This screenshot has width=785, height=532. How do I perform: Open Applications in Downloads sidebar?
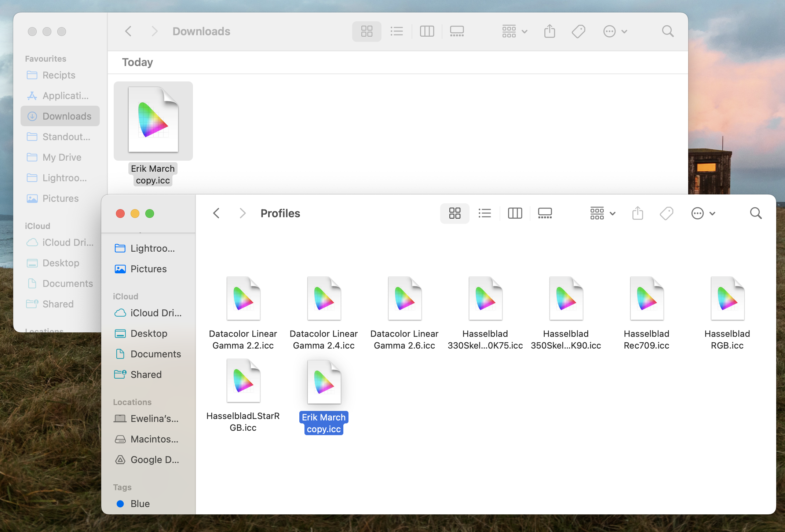pyautogui.click(x=60, y=96)
